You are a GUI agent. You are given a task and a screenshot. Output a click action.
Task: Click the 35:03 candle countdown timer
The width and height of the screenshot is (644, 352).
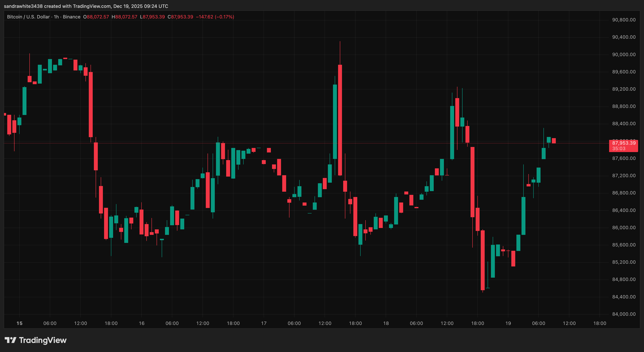(x=619, y=149)
